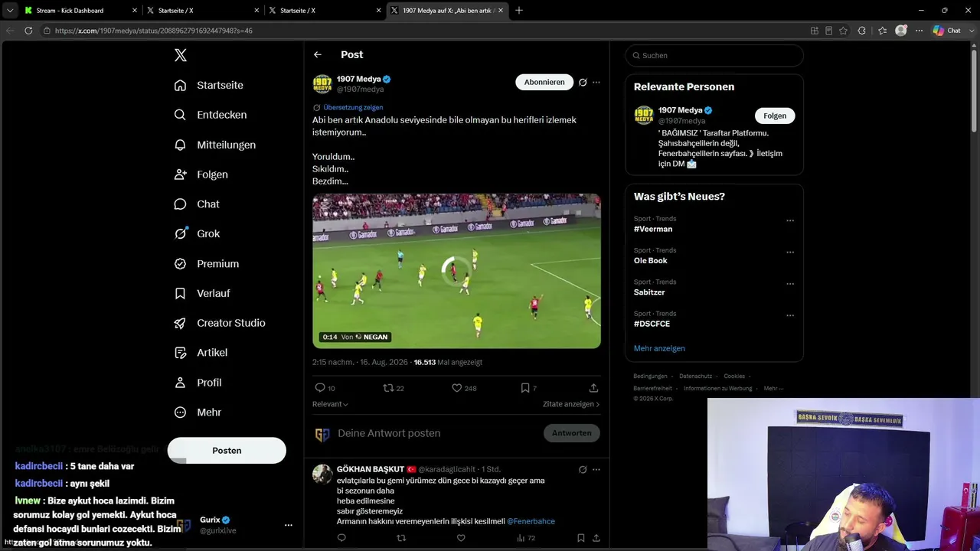Open more options on Gökhan Başkut's reply
The height and width of the screenshot is (551, 980).
(596, 469)
